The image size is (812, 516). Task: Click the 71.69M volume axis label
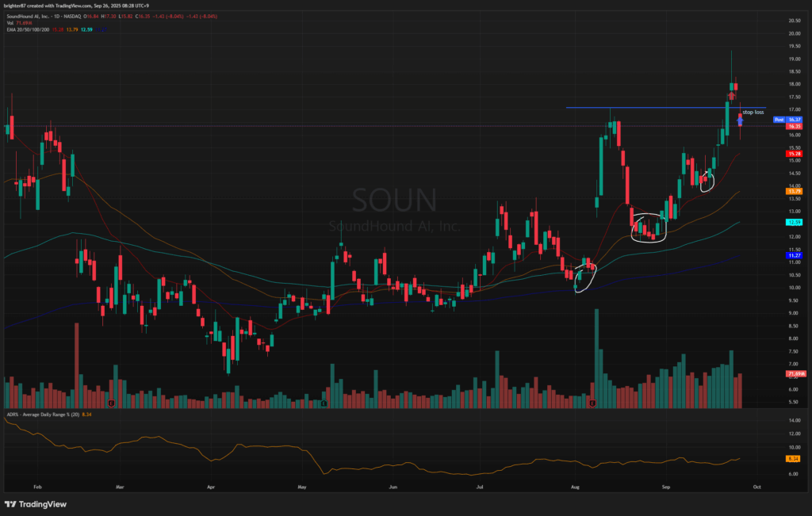click(795, 373)
